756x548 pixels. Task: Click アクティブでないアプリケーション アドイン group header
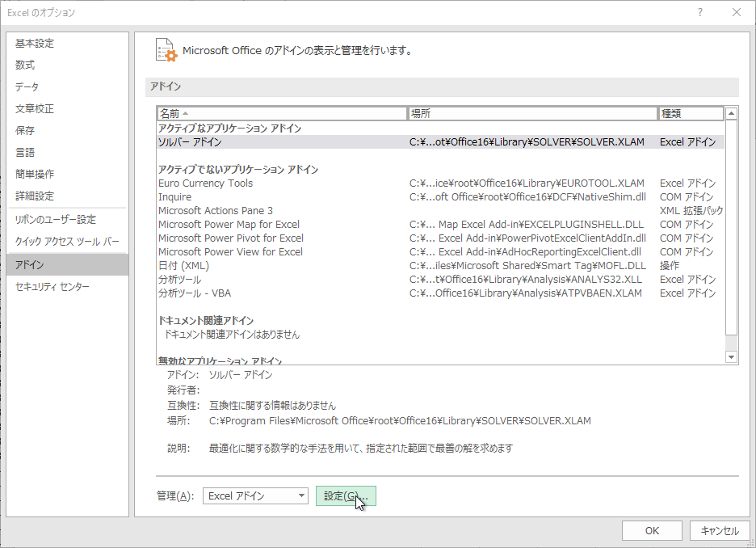(x=238, y=169)
